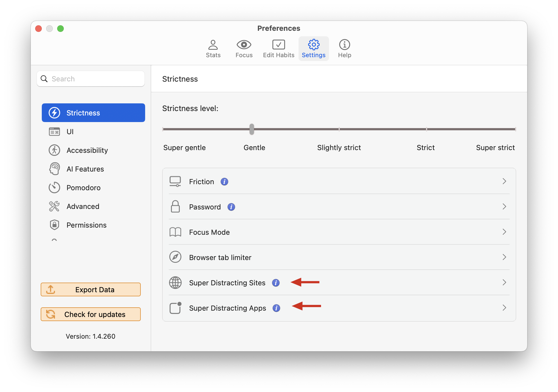
Task: Click the Password padlock icon
Action: click(x=175, y=206)
